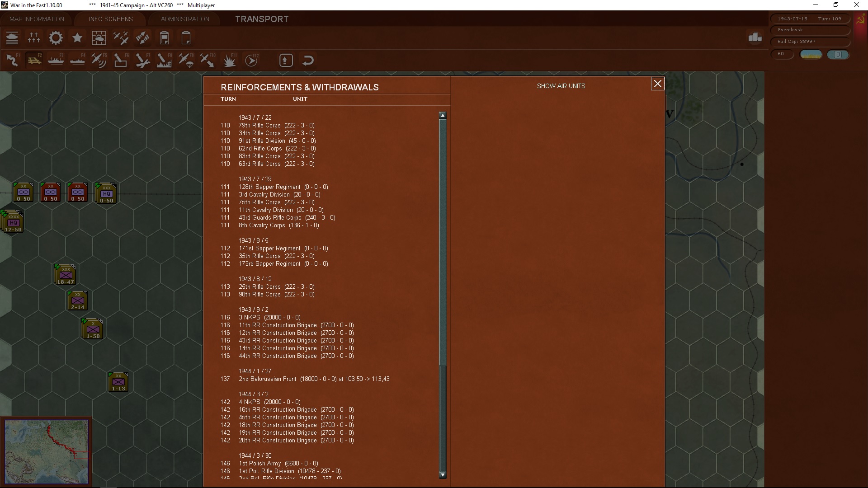The height and width of the screenshot is (488, 868).
Task: Toggle the weather indicator pill
Action: 811,54
